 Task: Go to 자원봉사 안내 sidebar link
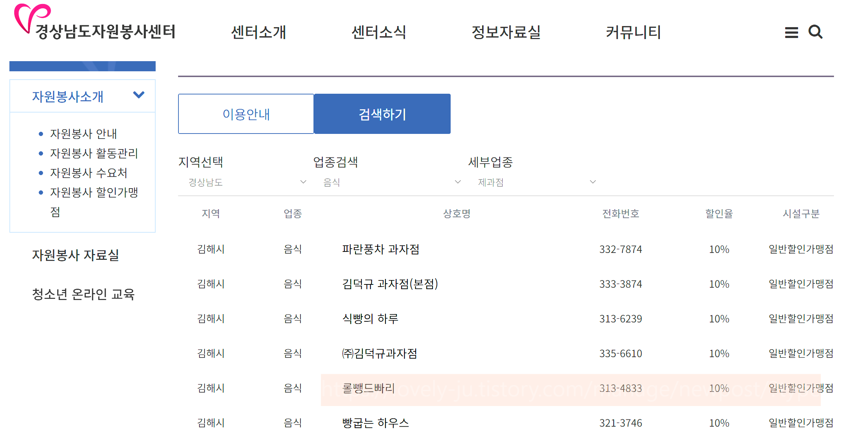click(83, 134)
